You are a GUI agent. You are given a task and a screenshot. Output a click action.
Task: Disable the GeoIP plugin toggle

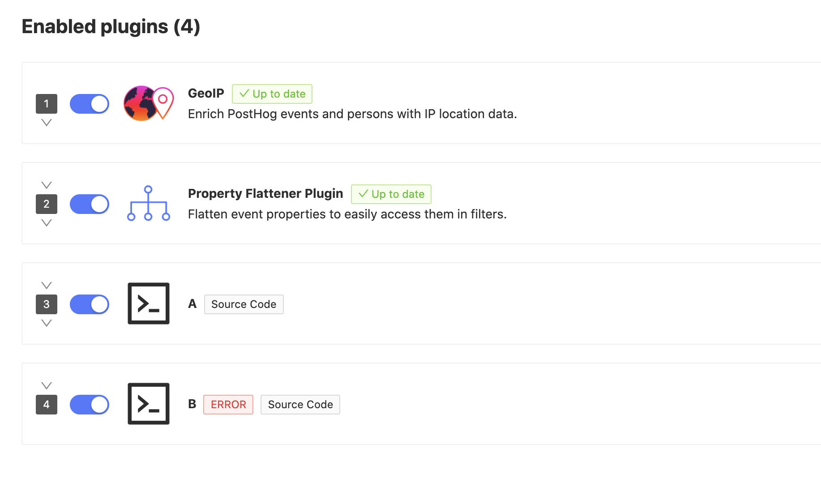point(90,104)
